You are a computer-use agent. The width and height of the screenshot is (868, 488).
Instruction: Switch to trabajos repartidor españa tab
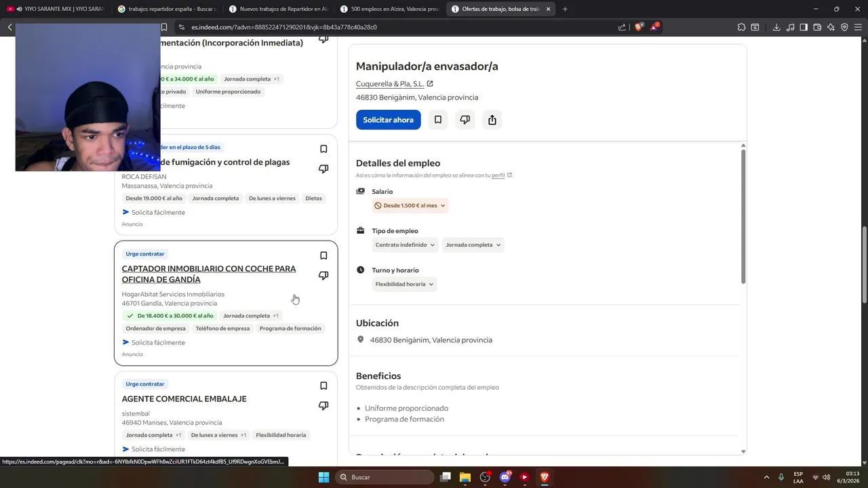[x=167, y=9]
